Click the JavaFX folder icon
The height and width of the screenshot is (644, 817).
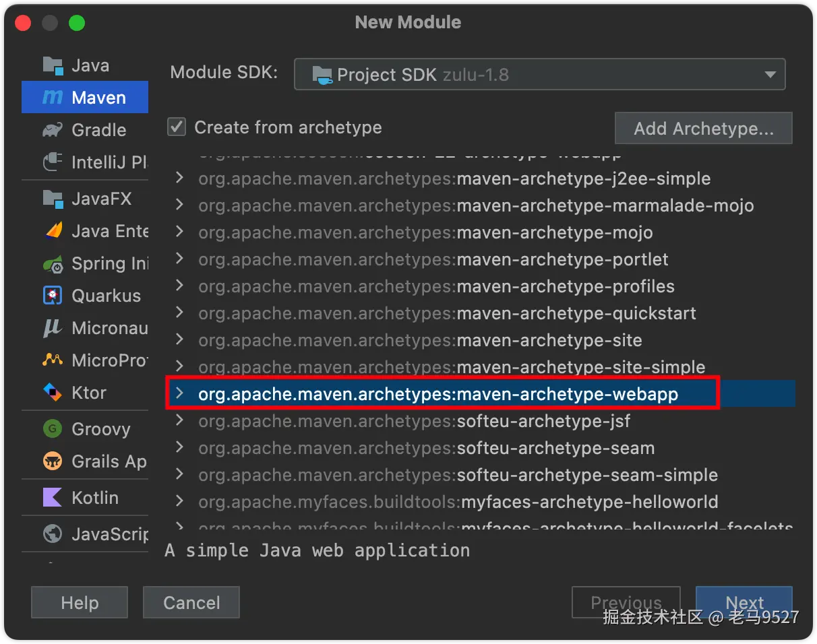[53, 199]
